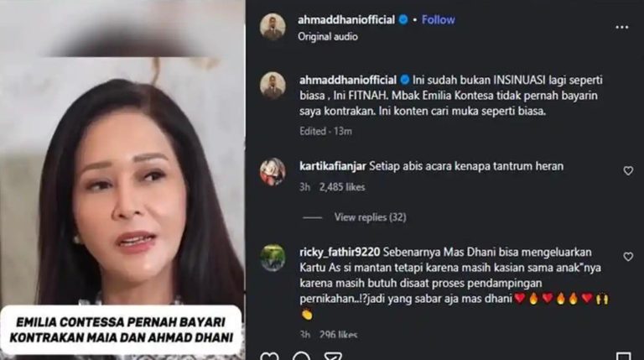Click the post like heart icon
The width and height of the screenshot is (644, 360).
pyautogui.click(x=270, y=356)
